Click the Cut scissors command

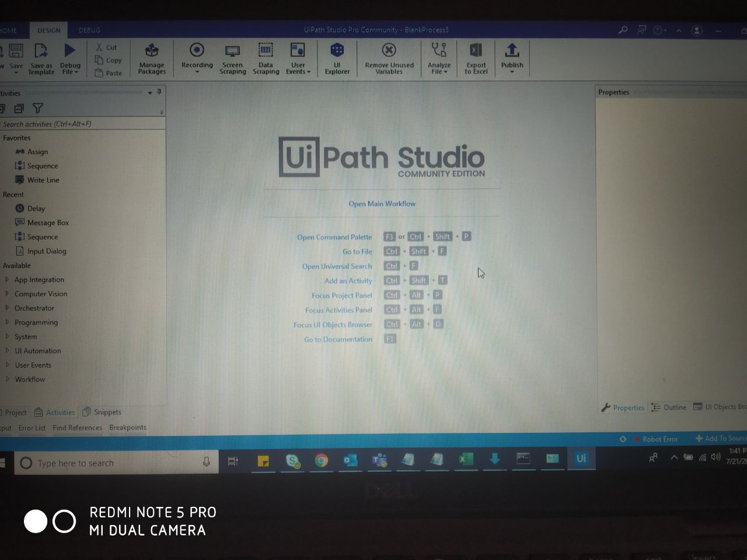click(x=107, y=47)
